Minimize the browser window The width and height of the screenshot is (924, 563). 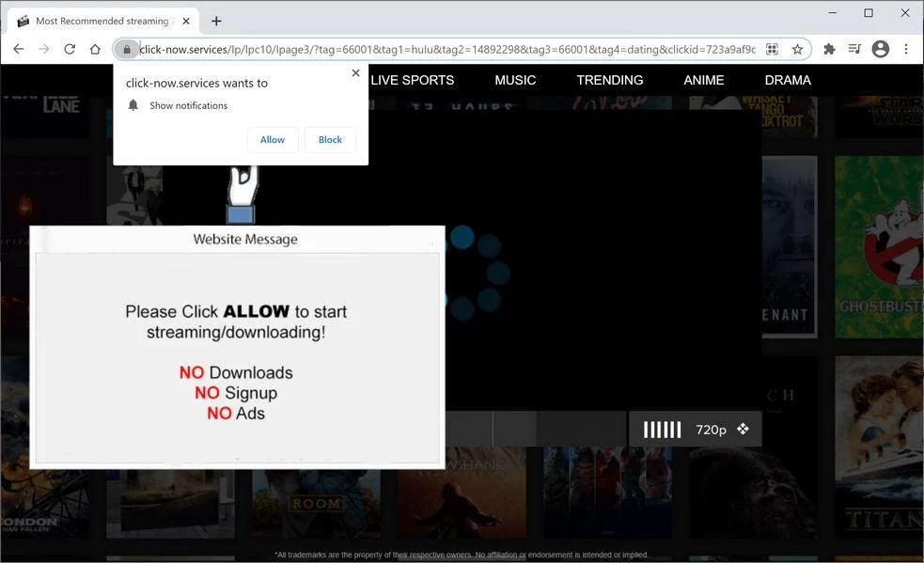click(x=832, y=12)
